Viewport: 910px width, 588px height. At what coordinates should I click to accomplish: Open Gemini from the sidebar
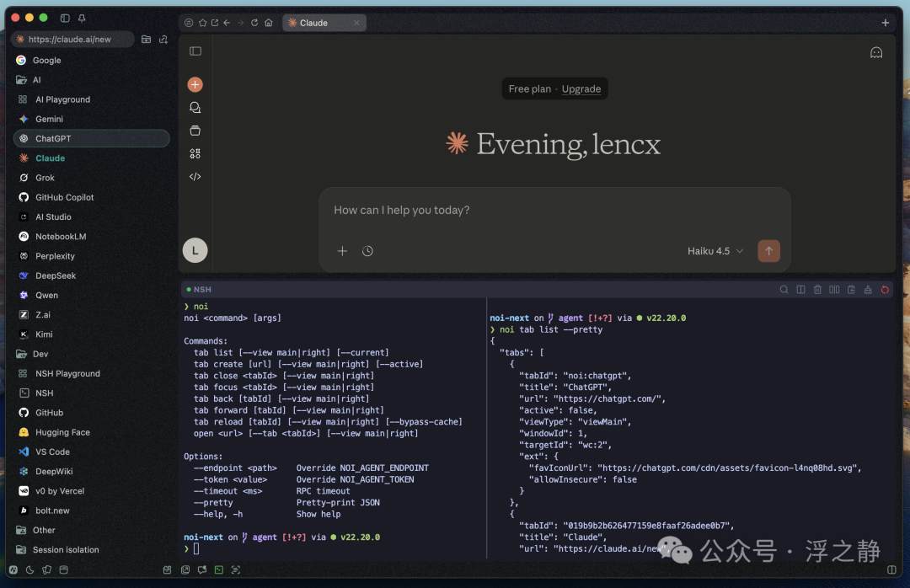click(91, 119)
